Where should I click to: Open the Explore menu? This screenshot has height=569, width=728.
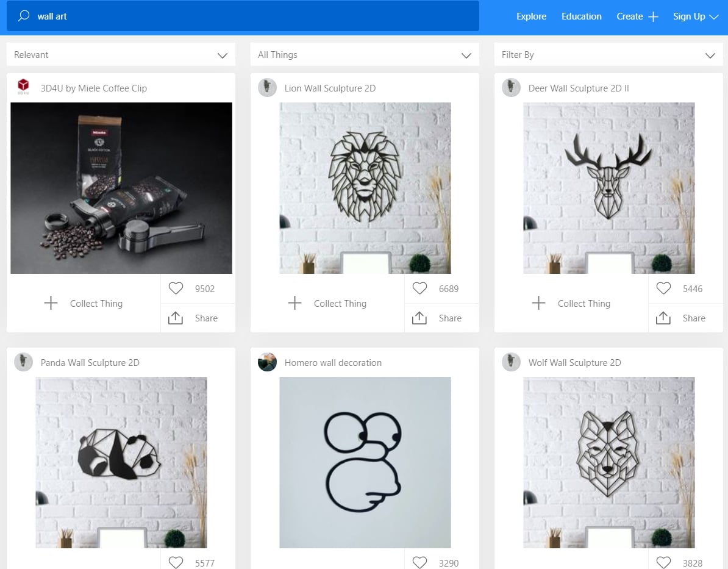point(531,16)
